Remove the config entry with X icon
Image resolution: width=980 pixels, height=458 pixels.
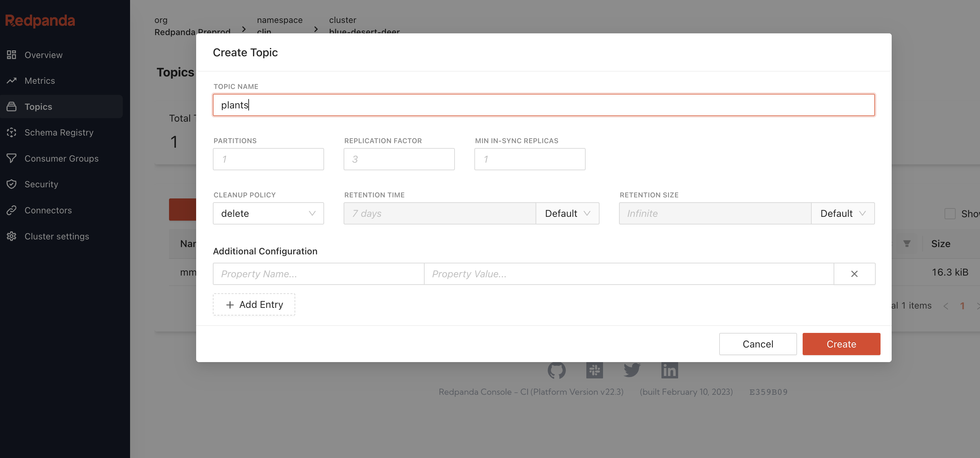(854, 274)
